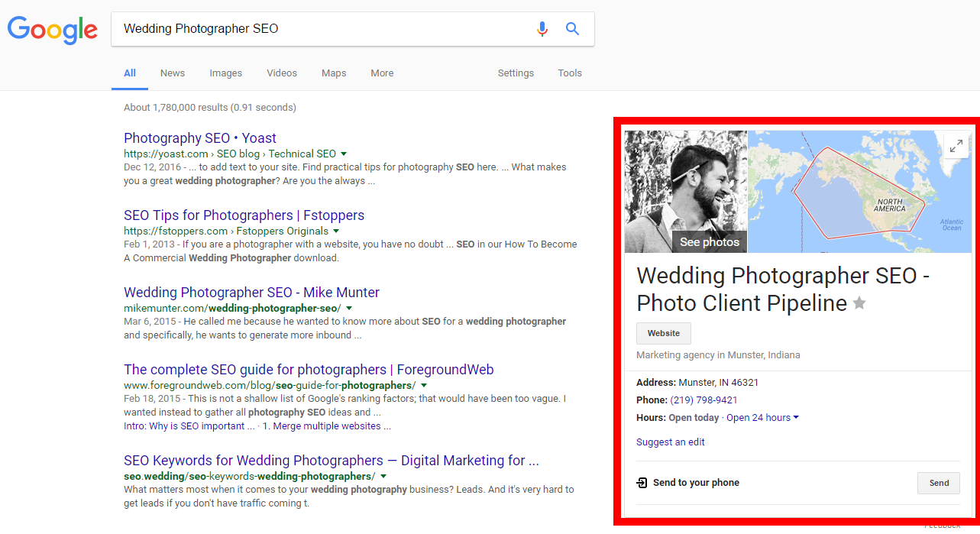Click the Send button
Viewport: 980px width, 534px height.
click(x=939, y=483)
